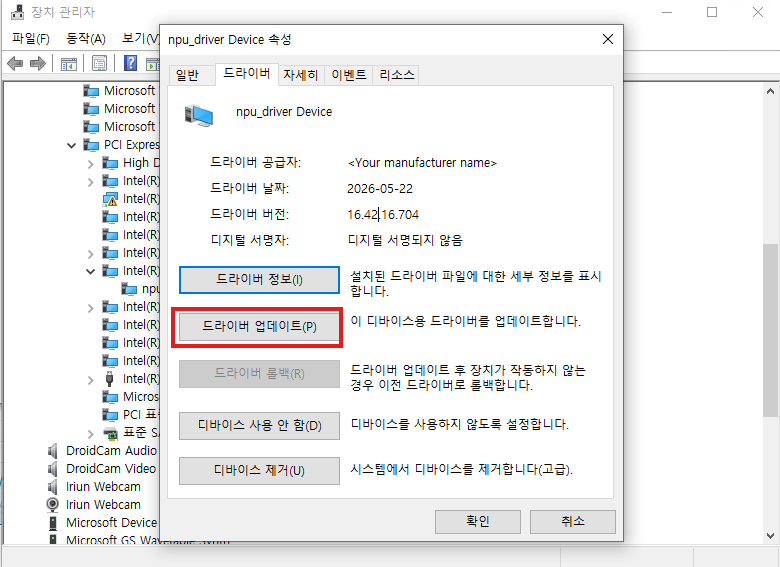The image size is (780, 567).
Task: Select the DroidCam Audio speaker icon
Action: click(x=52, y=451)
